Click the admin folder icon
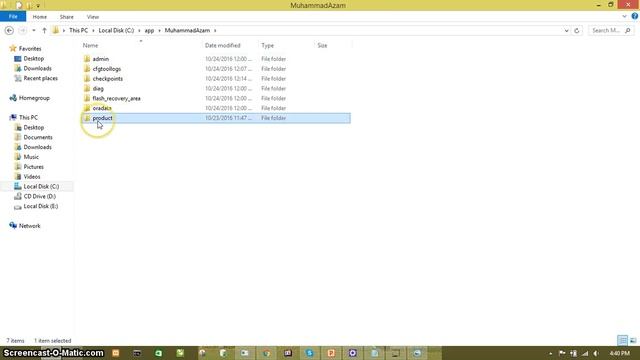This screenshot has height=360, width=640. point(87,59)
